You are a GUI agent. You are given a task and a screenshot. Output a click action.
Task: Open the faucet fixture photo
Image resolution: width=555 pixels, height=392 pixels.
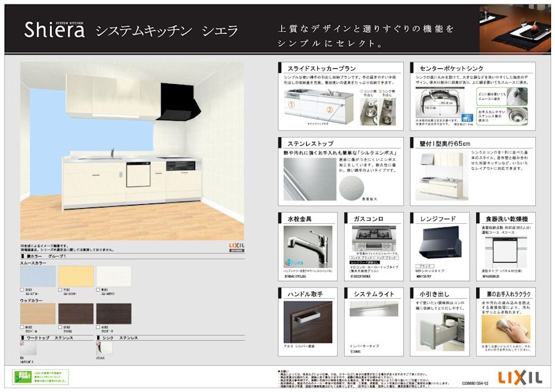(x=308, y=247)
